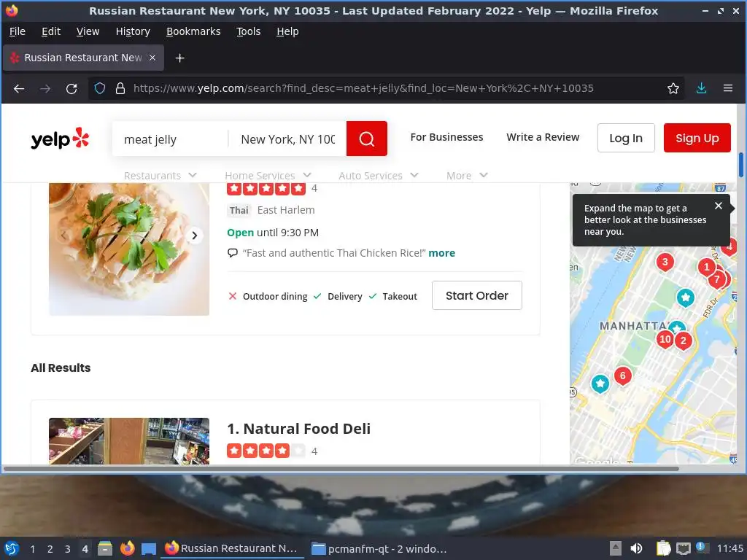Open the Help menu
The width and height of the screenshot is (747, 560).
click(287, 31)
